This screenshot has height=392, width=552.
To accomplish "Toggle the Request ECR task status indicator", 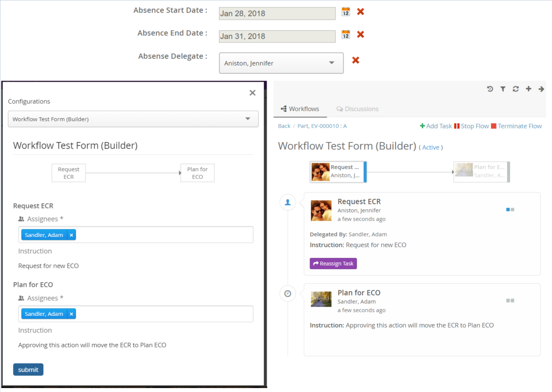I will click(x=510, y=210).
